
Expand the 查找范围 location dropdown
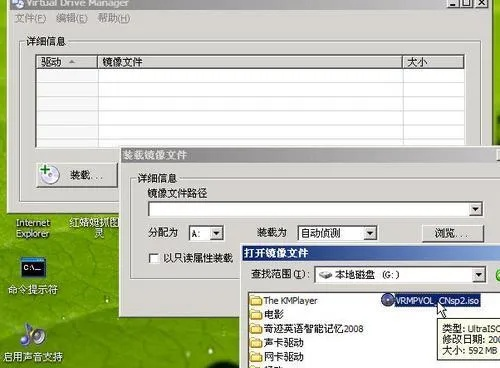point(478,275)
